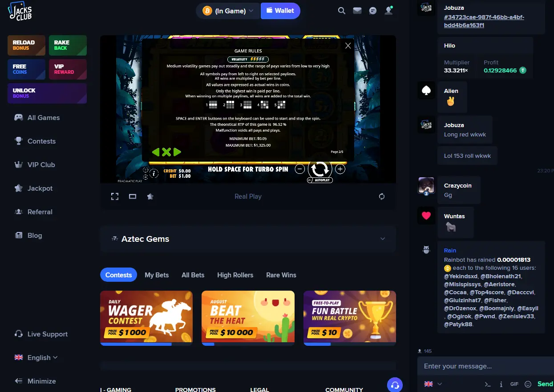
Task: Click the Wuntas username in chat
Action: [x=454, y=216]
